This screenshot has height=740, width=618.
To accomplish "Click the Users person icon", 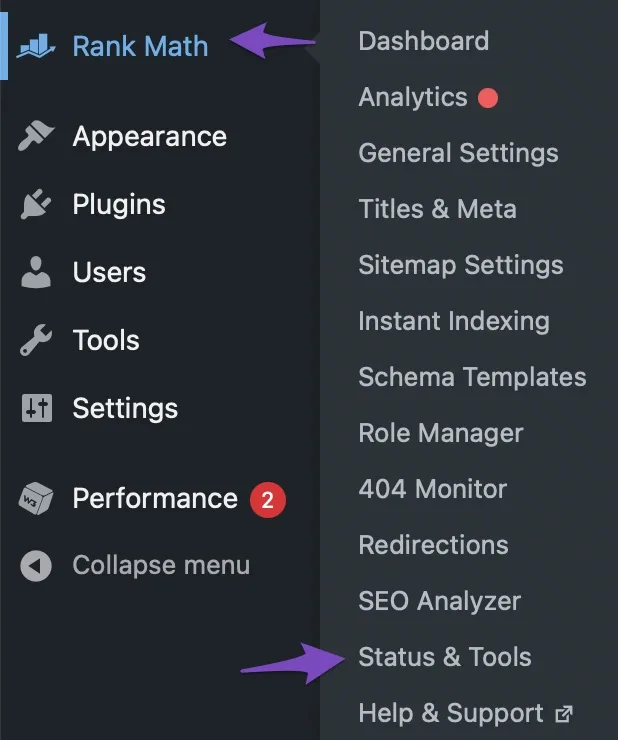I will click(36, 272).
